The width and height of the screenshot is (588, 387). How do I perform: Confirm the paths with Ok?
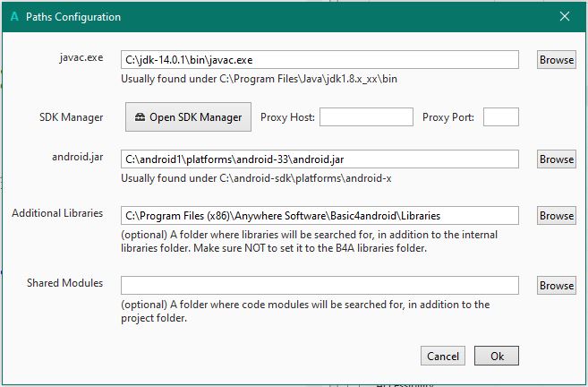pyautogui.click(x=497, y=356)
